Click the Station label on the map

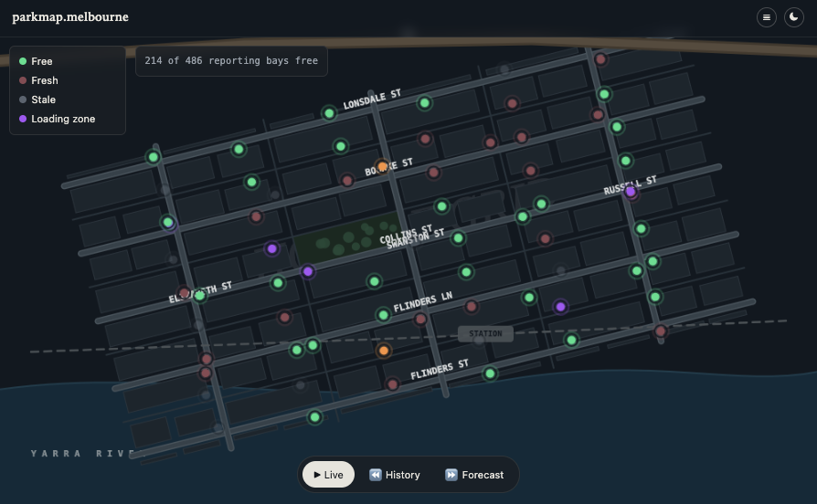coord(485,334)
